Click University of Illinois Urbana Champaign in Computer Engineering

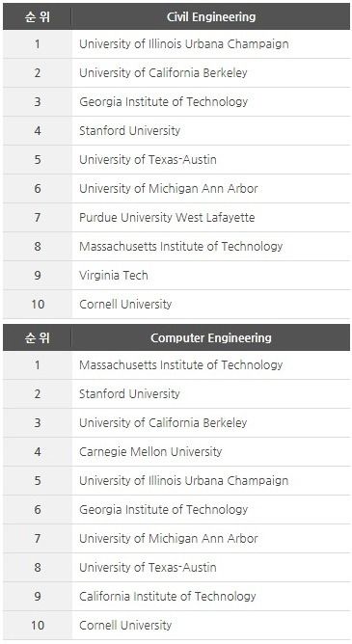183,480
